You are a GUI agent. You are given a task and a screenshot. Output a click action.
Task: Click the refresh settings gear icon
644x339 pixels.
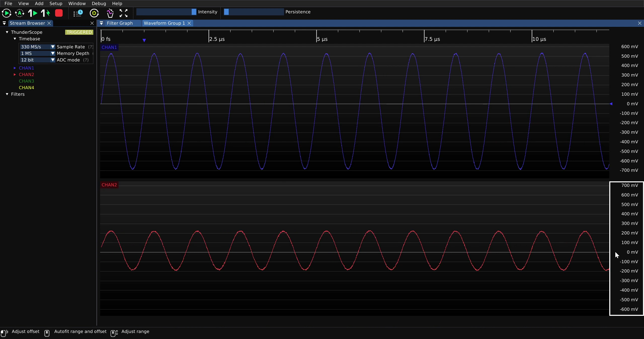click(94, 13)
